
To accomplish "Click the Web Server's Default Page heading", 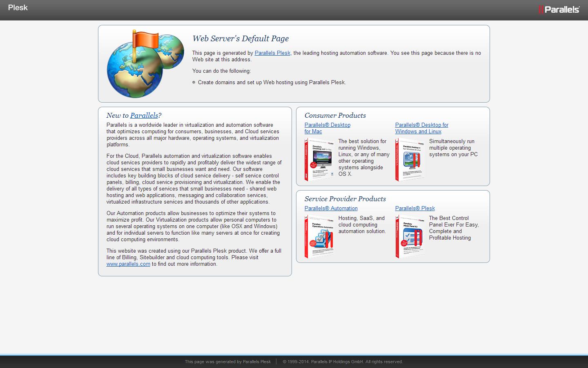I will [x=241, y=38].
